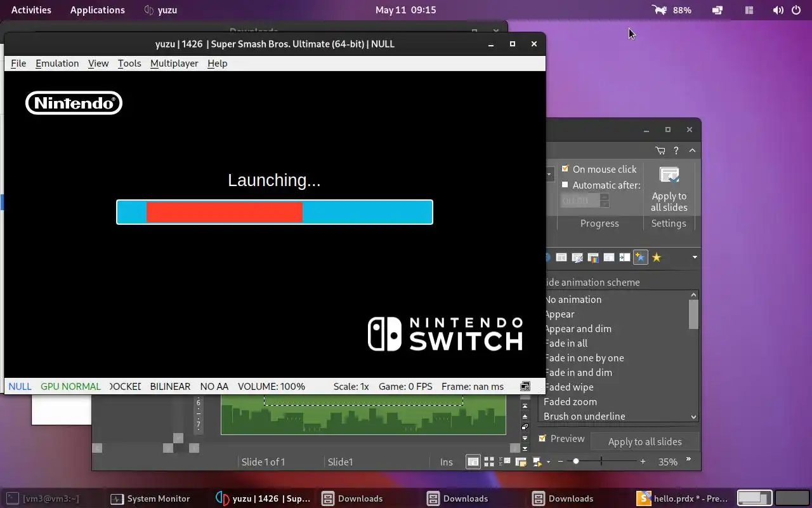Screen dimensions: 812x508
Task: Jump to the next slide arrow beside the scrollbar
Action: point(525,438)
